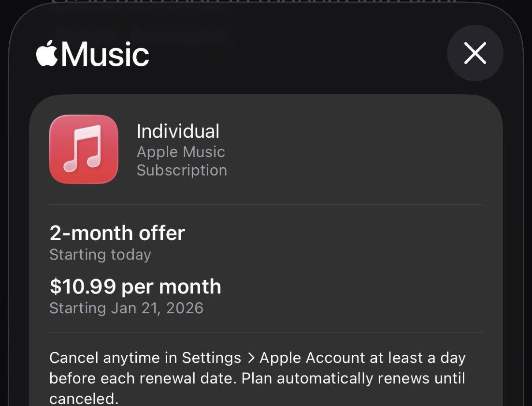Close the Apple Music subscription sheet
Viewport: 532px width, 406px height.
pyautogui.click(x=475, y=53)
